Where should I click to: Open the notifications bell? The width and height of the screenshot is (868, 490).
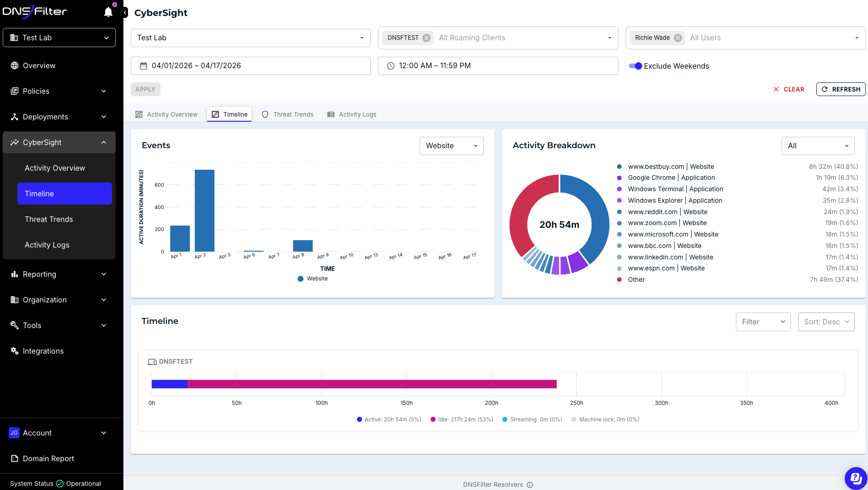(108, 12)
